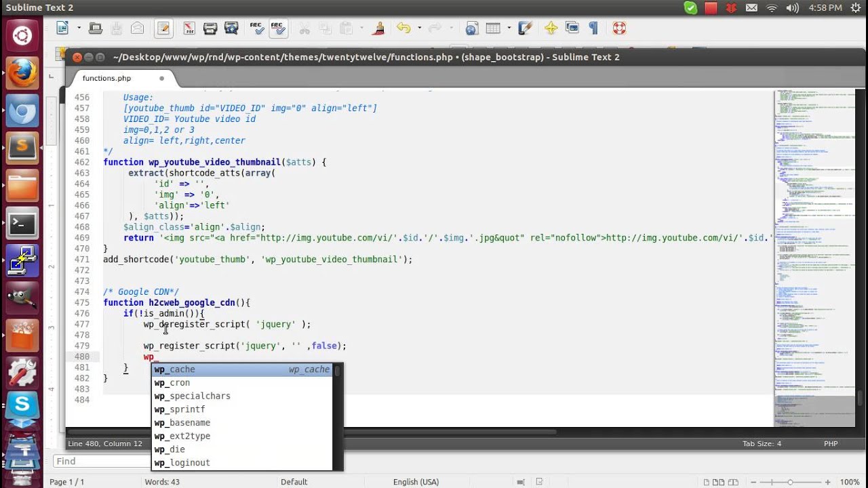The width and height of the screenshot is (868, 488).
Task: Click the Sublime Text minimap
Action: click(814, 258)
